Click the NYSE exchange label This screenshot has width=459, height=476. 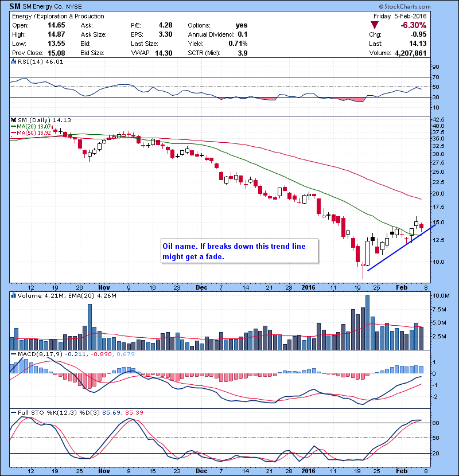click(x=74, y=6)
